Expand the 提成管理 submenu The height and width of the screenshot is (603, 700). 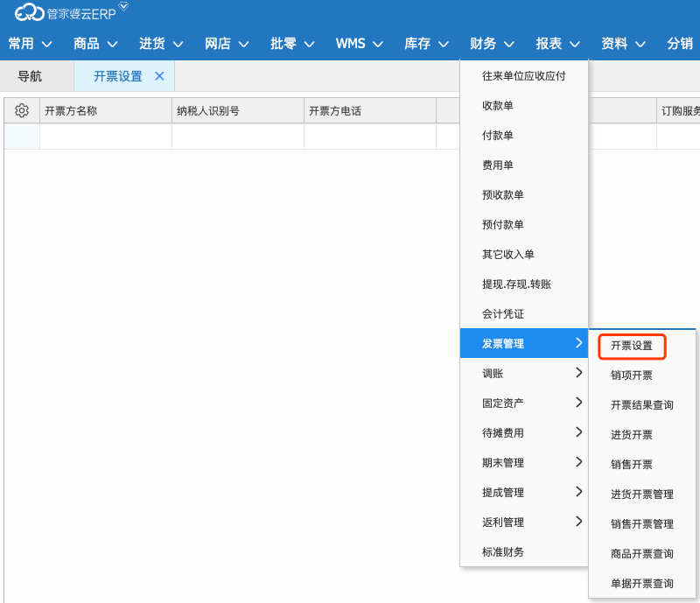(x=523, y=492)
